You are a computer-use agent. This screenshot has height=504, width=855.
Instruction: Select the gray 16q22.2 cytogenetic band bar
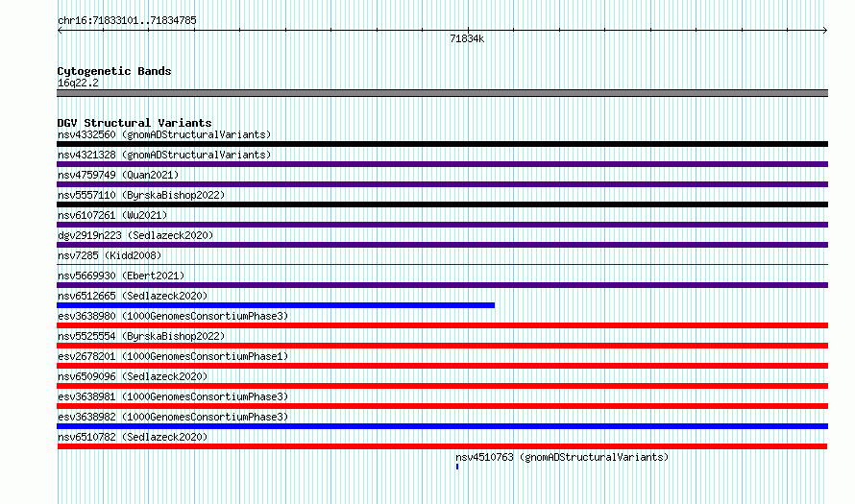pos(442,93)
